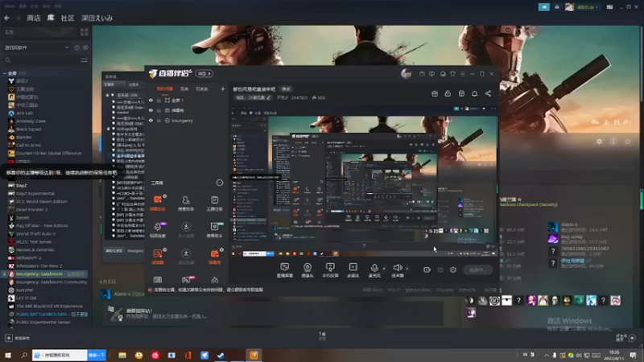Expand the speaker options arrow

pos(407,269)
